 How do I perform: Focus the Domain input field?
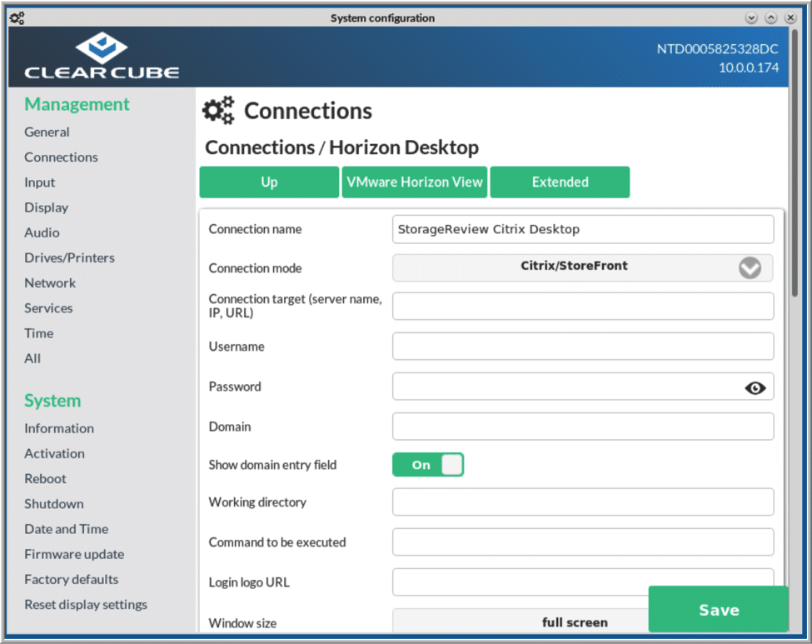coord(583,427)
